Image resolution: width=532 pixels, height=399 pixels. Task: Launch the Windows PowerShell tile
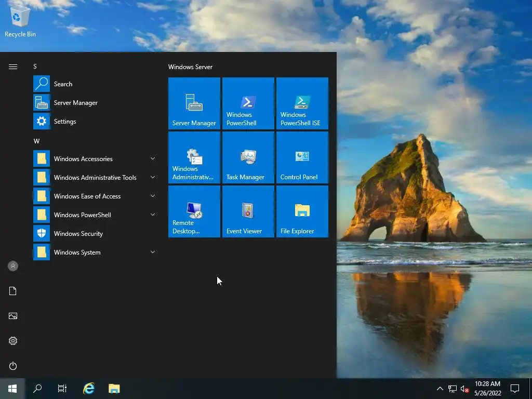coord(248,103)
